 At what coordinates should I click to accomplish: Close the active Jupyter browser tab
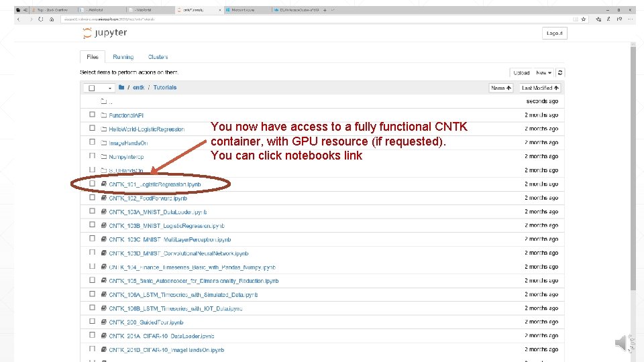[x=220, y=10]
